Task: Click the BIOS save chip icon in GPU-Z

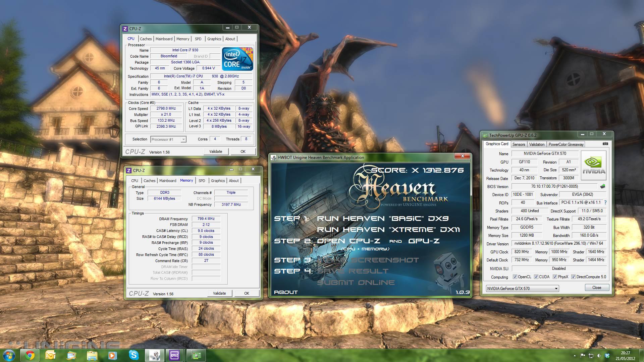Action: point(603,186)
